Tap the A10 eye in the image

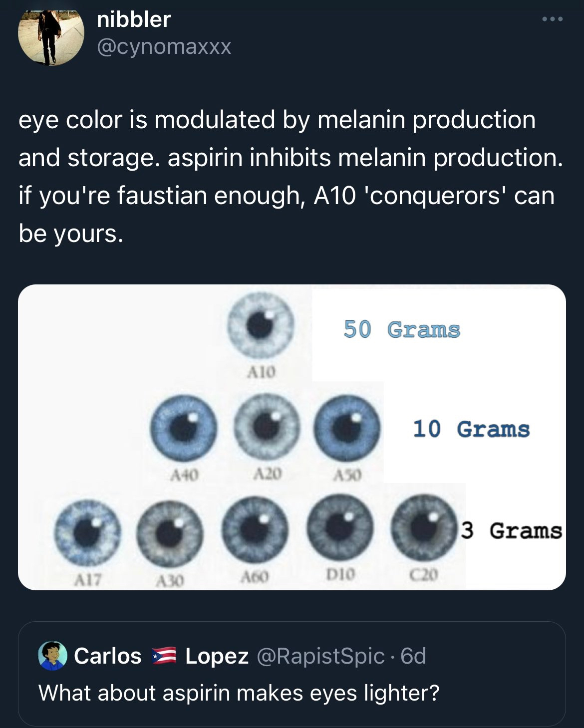[x=260, y=325]
